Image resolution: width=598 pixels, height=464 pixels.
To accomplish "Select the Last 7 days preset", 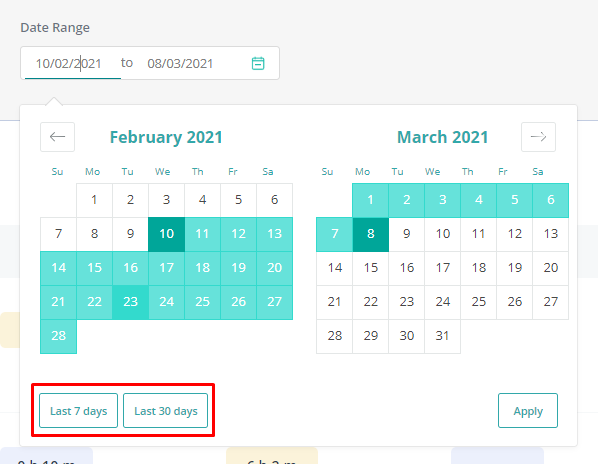I will (x=79, y=411).
